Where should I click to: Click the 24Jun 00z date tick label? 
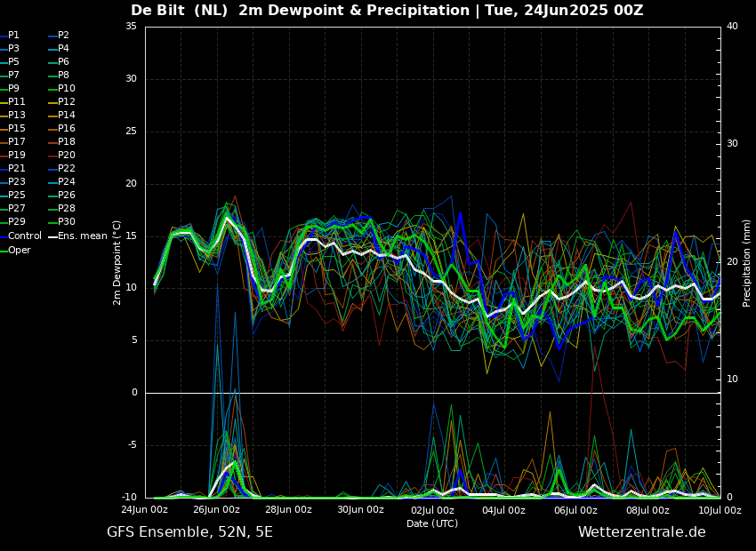coord(144,510)
